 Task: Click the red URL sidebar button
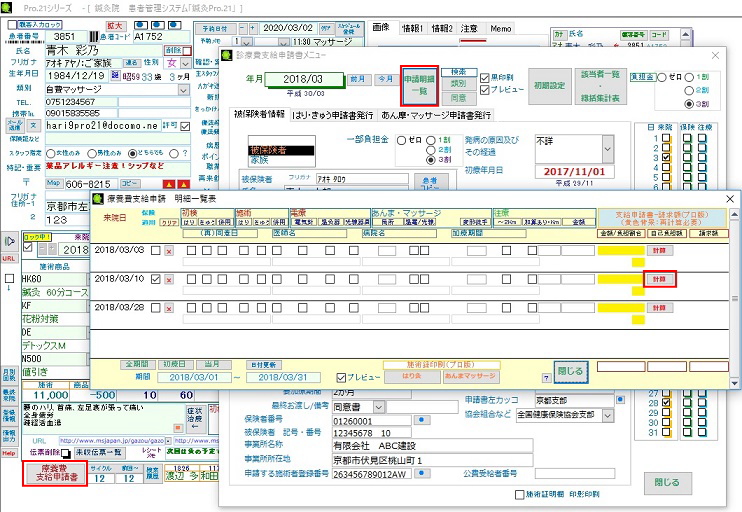9,258
